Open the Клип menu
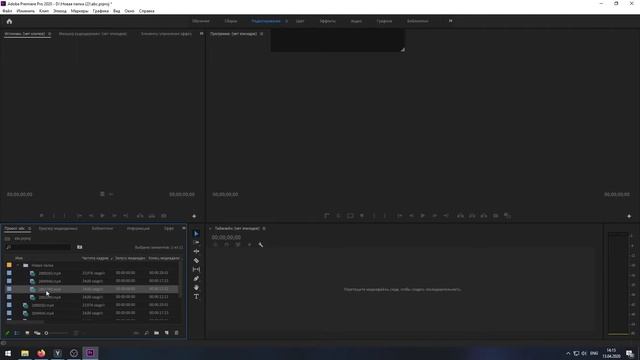640x360 pixels. pos(44,11)
